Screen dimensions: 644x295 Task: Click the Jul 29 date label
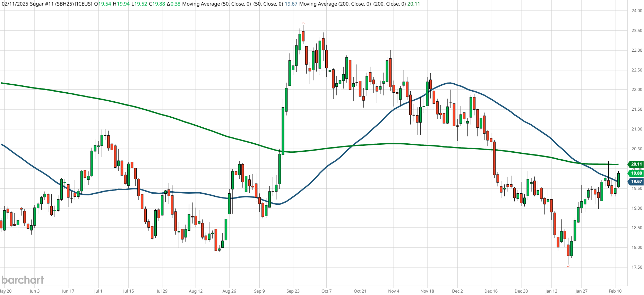(162, 291)
